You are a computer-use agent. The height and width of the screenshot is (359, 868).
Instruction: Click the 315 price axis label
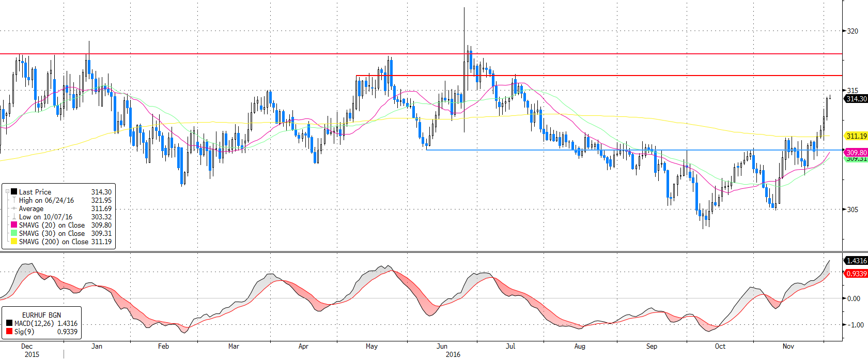coord(853,91)
